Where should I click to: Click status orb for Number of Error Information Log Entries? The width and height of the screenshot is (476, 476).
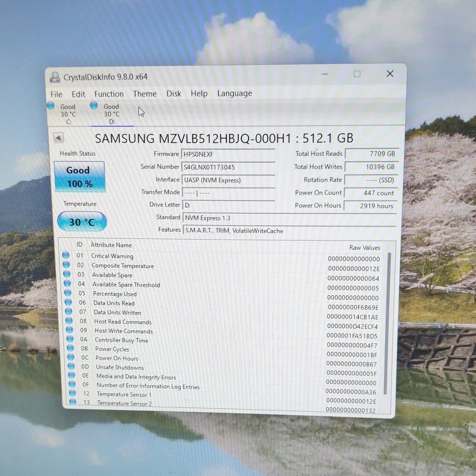[x=72, y=384]
